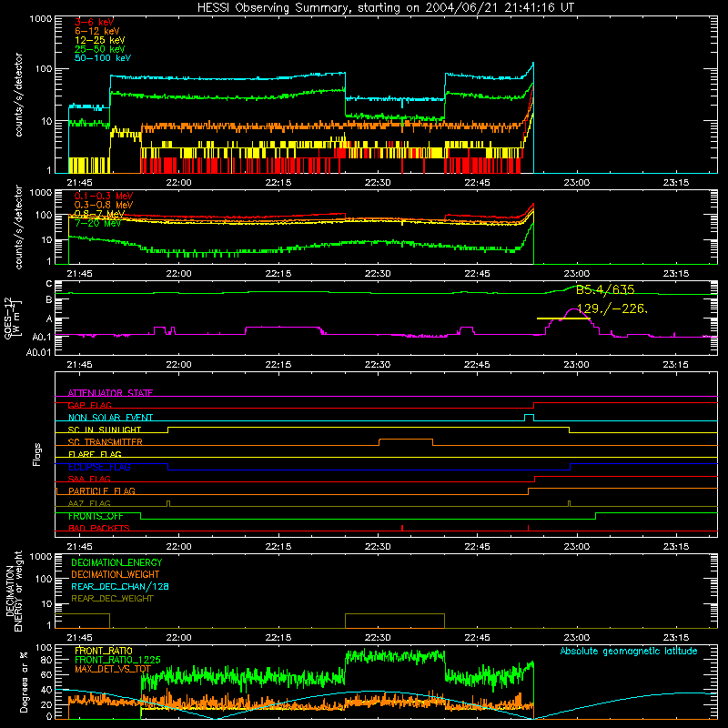Select the ATTENUATOR_STATE flag label
This screenshot has width=728, height=728.
pyautogui.click(x=110, y=393)
